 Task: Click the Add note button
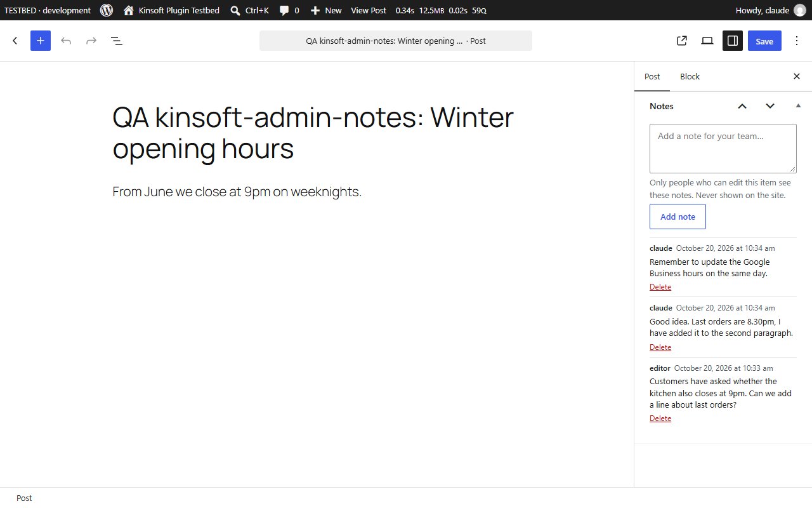click(678, 217)
